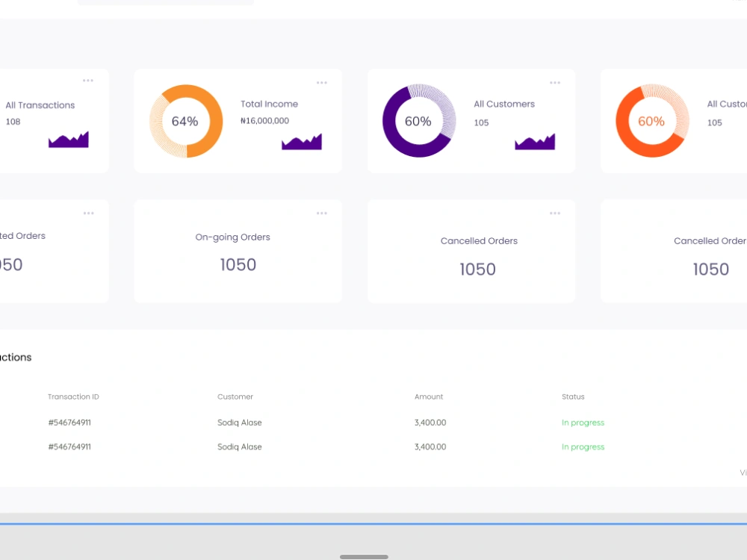Click the orange-red 60% donut chart

click(652, 121)
